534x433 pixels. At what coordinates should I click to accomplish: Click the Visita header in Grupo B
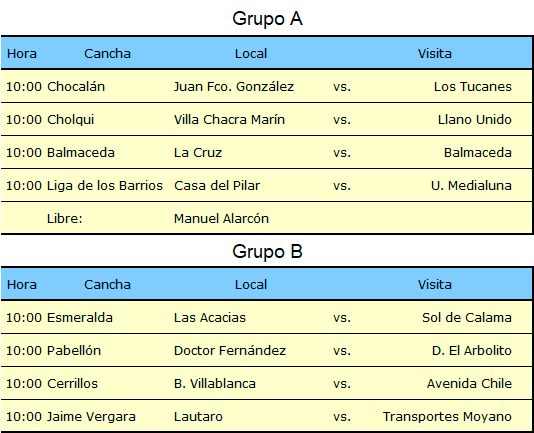pyautogui.click(x=435, y=285)
